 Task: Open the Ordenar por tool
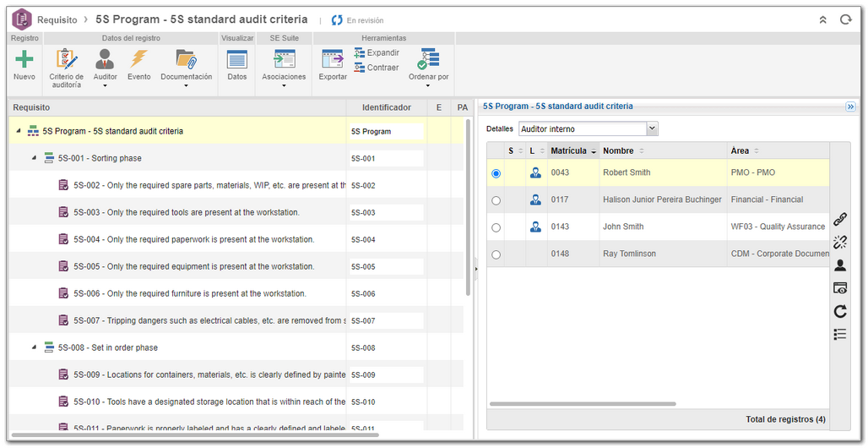point(428,68)
